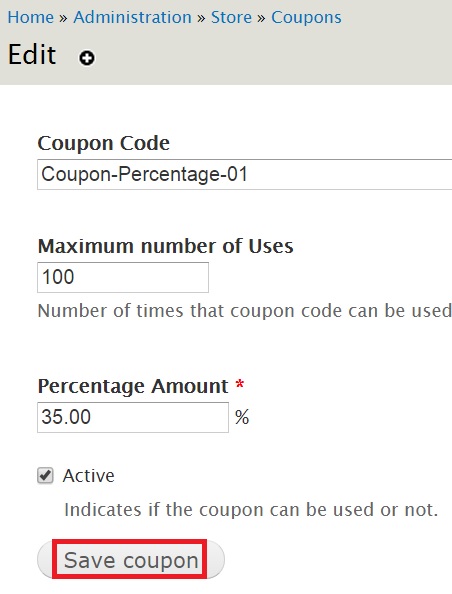Click the 'Indicates if the coupon' description
This screenshot has height=594, width=452.
click(x=251, y=510)
